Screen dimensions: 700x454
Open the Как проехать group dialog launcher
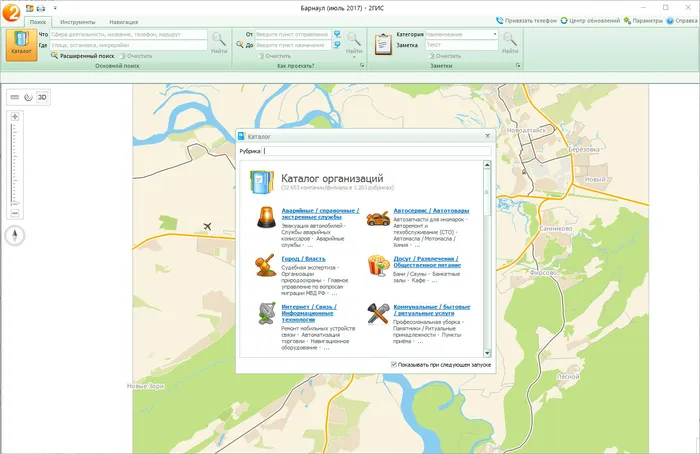362,66
